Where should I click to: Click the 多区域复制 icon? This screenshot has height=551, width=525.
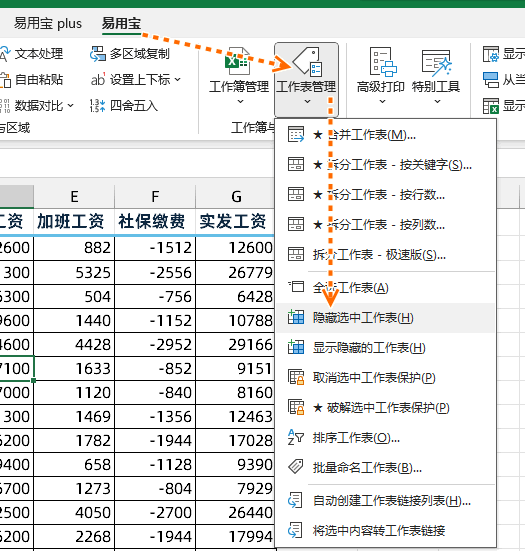97,54
